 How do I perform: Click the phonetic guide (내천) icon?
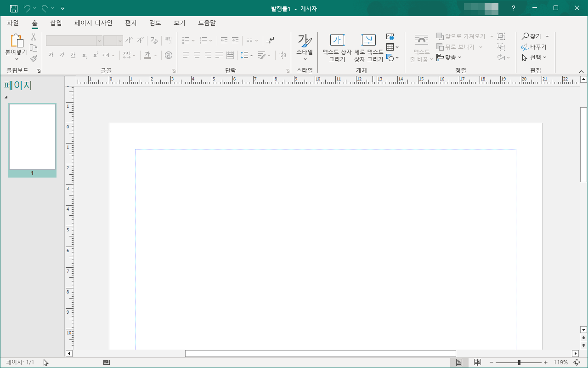point(169,40)
